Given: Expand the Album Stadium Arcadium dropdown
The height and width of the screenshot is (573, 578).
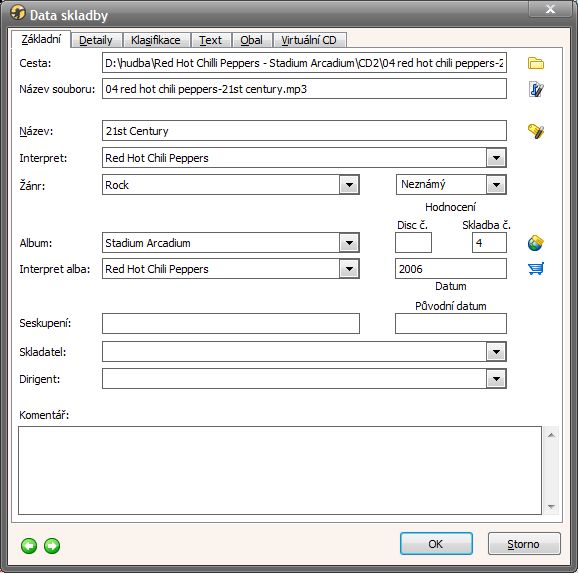Looking at the screenshot, I should click(349, 243).
